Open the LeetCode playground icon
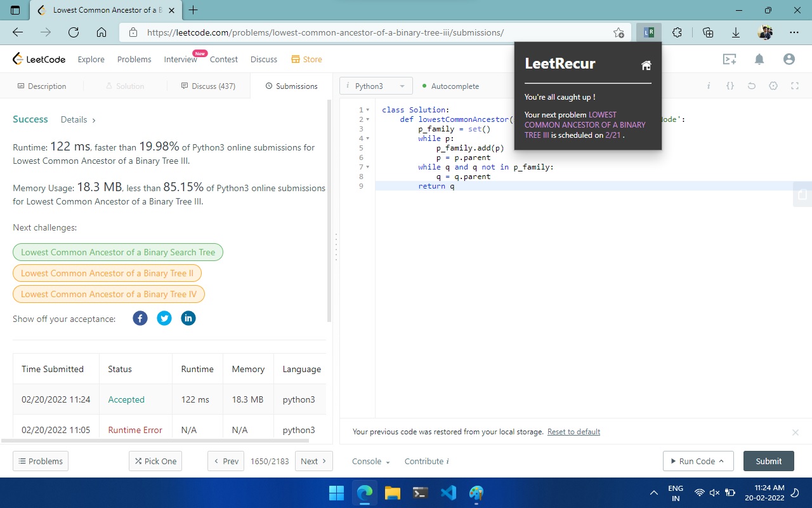The width and height of the screenshot is (812, 508). tap(730, 59)
